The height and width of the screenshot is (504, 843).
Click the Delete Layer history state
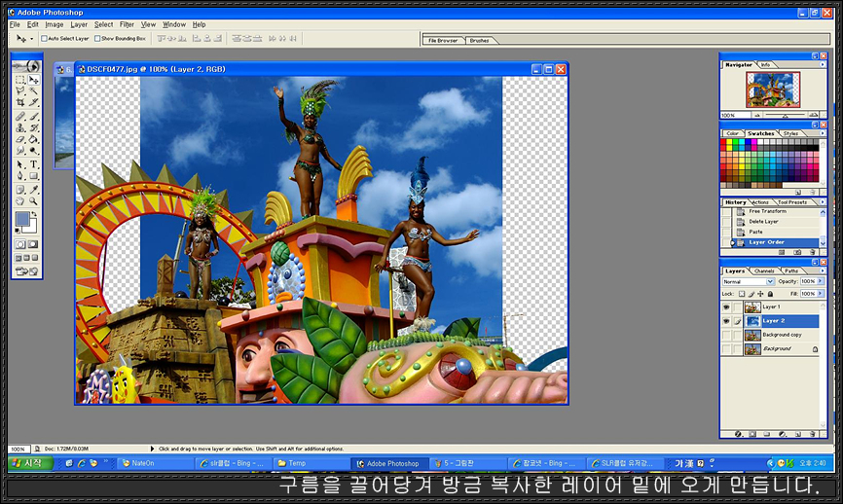click(x=762, y=221)
